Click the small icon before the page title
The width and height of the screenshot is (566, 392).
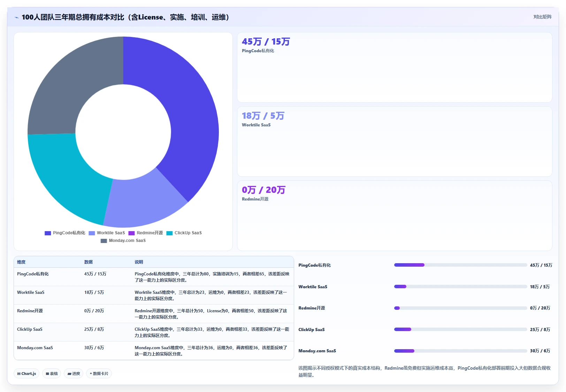coord(16,17)
